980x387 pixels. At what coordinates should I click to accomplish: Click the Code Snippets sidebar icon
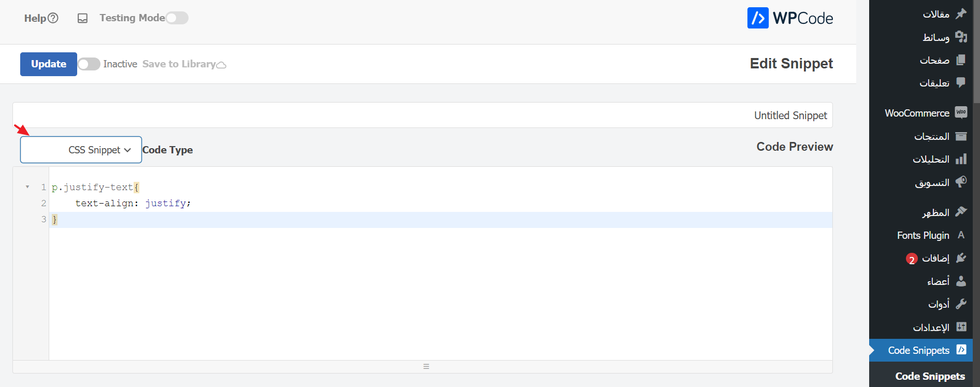[961, 350]
